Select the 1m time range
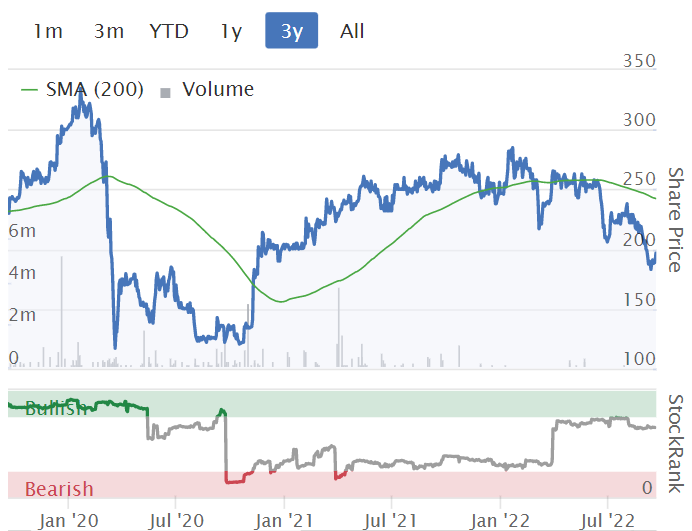This screenshot has width=692, height=531. click(x=48, y=31)
